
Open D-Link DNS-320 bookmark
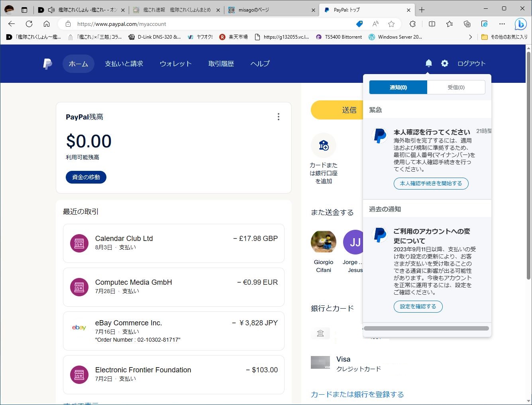click(155, 37)
